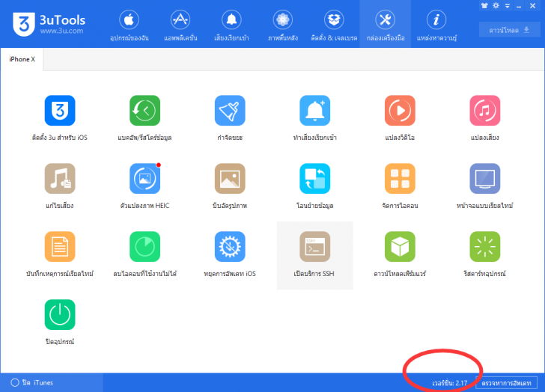Open the Stop iOS Update tool

click(230, 247)
